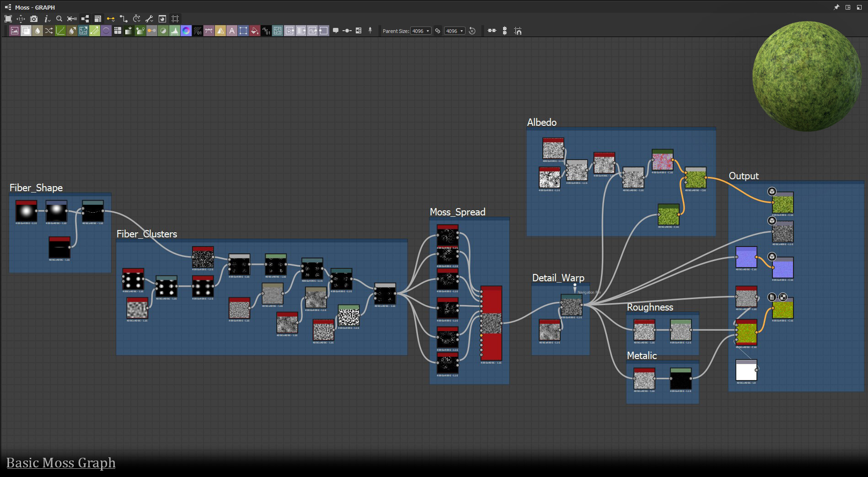Add a Text node using the A icon
This screenshot has width=868, height=477.
[232, 31]
